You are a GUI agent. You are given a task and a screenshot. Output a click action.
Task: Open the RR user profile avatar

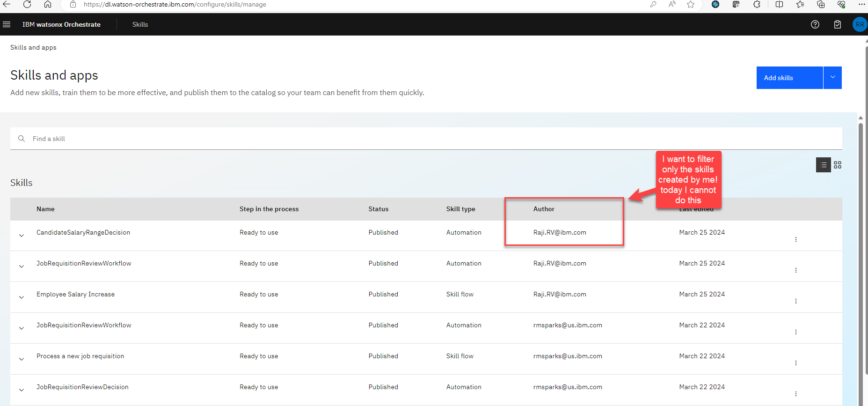(860, 24)
